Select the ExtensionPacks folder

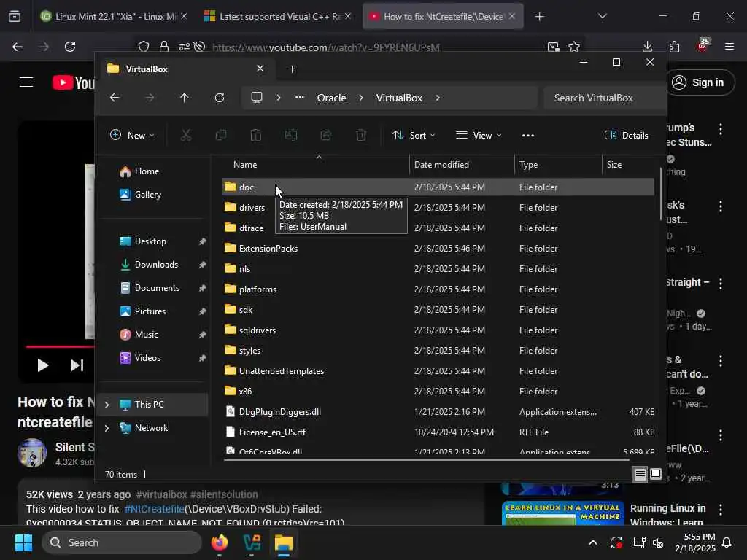(438, 249)
